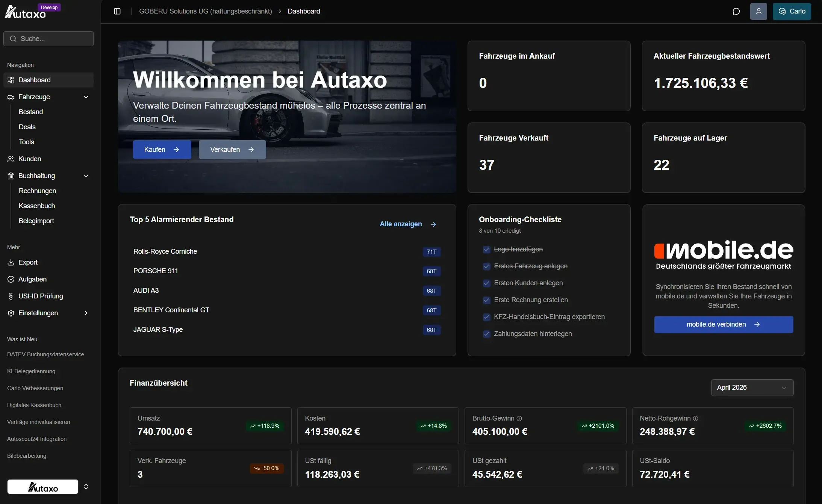
Task: Select the Fahrzeuge car icon in the sidebar
Action: [11, 97]
